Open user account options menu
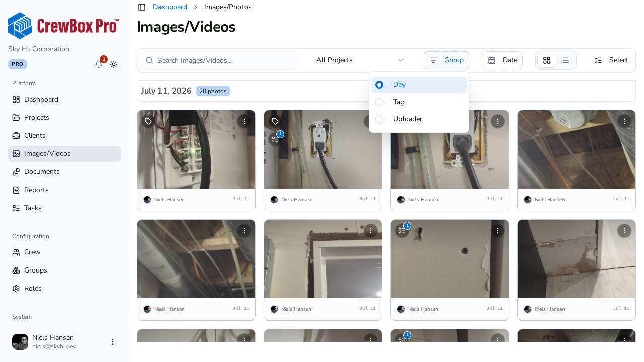This screenshot has height=362, width=644. (113, 342)
